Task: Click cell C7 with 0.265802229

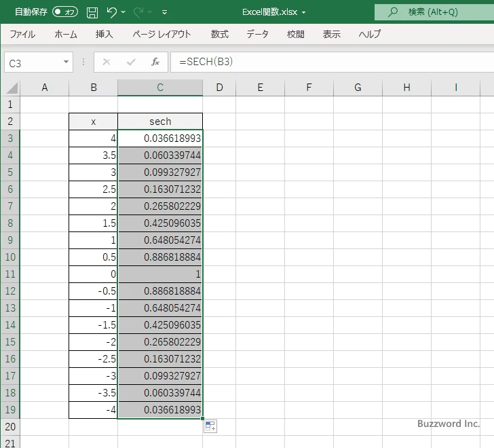Action: (160, 206)
